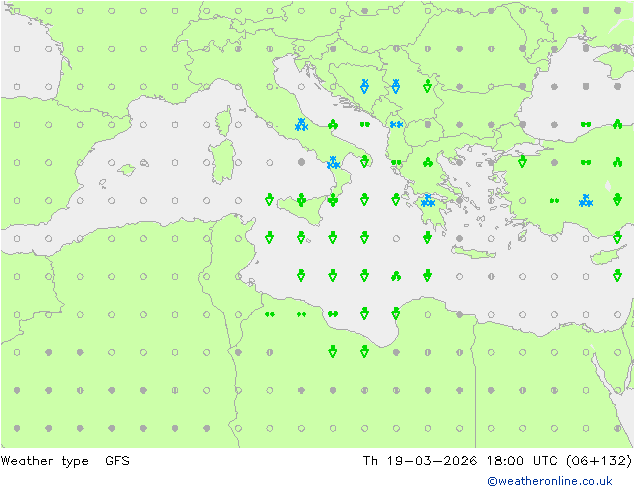Viewport: 634px width, 490px height.
Task: Click the blue snow symbol over central Italy
Action: [x=301, y=125]
